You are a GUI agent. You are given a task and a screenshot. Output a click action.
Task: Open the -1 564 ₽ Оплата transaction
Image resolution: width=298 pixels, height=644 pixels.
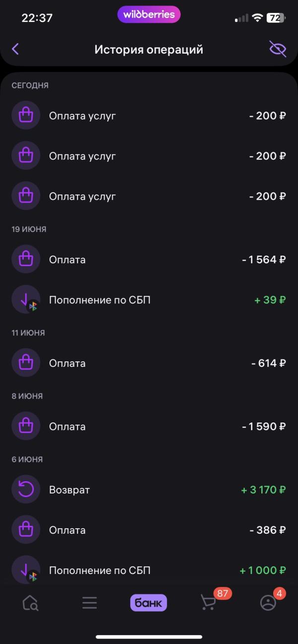149,260
